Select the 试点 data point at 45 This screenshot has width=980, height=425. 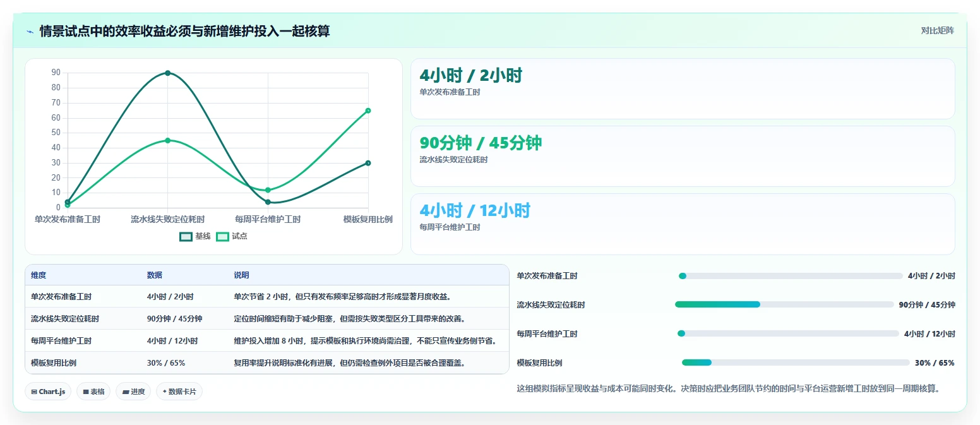(x=167, y=140)
